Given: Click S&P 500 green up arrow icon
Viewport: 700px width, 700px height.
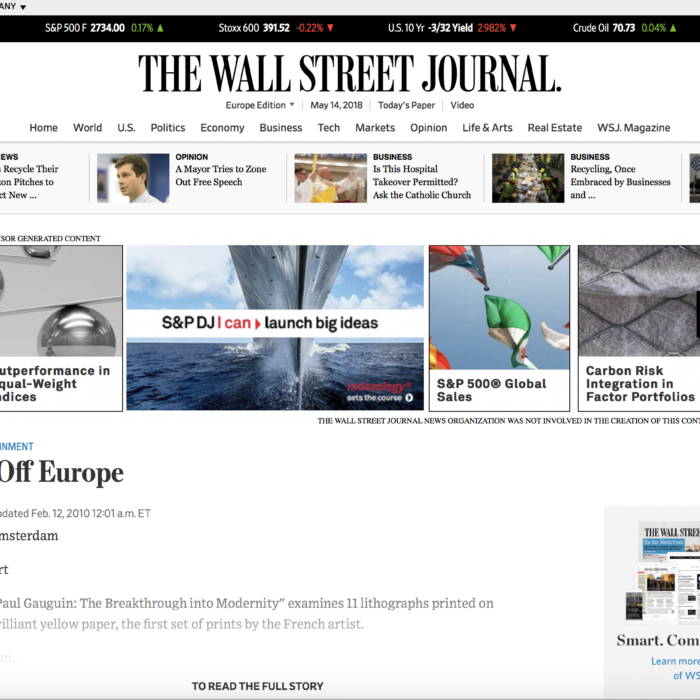Looking at the screenshot, I should coord(160,28).
